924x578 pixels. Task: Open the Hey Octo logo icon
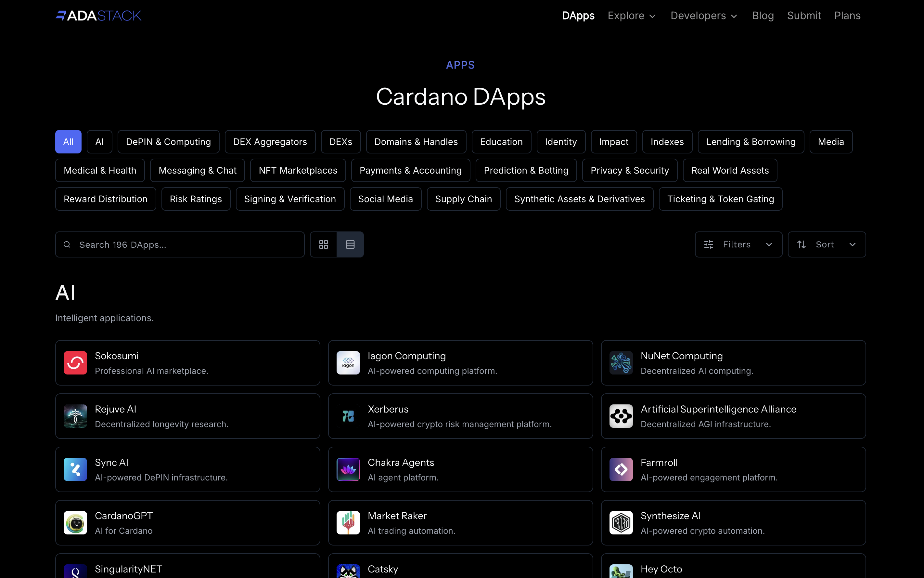point(621,571)
